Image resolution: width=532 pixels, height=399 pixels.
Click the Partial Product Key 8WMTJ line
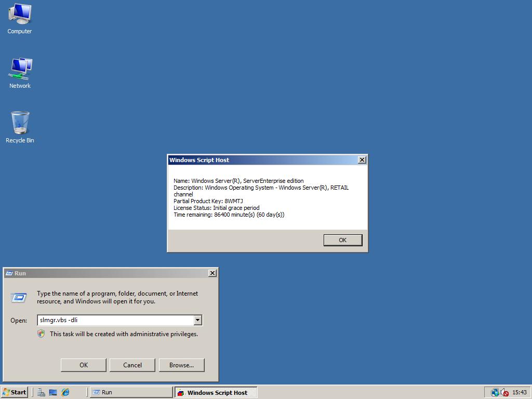(x=208, y=201)
